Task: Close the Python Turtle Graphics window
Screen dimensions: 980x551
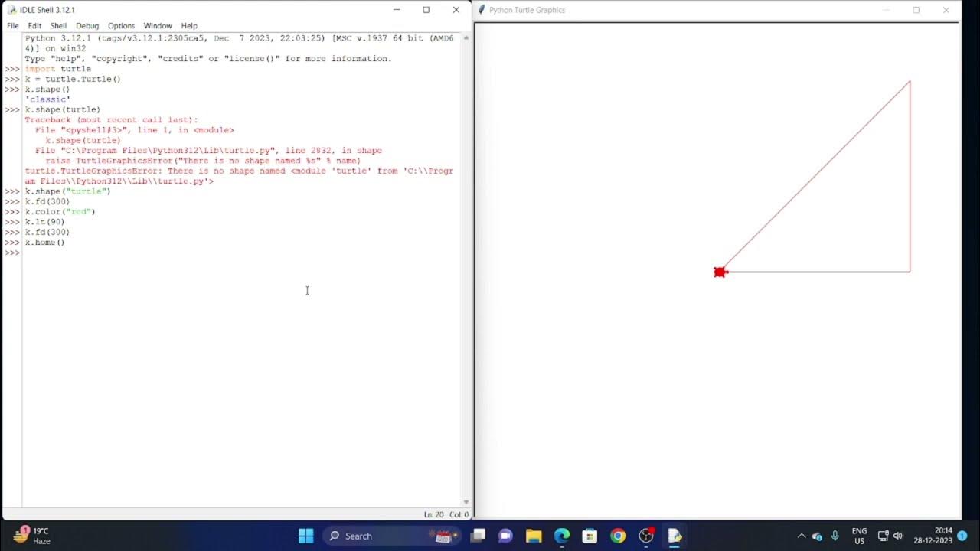Action: pyautogui.click(x=946, y=10)
